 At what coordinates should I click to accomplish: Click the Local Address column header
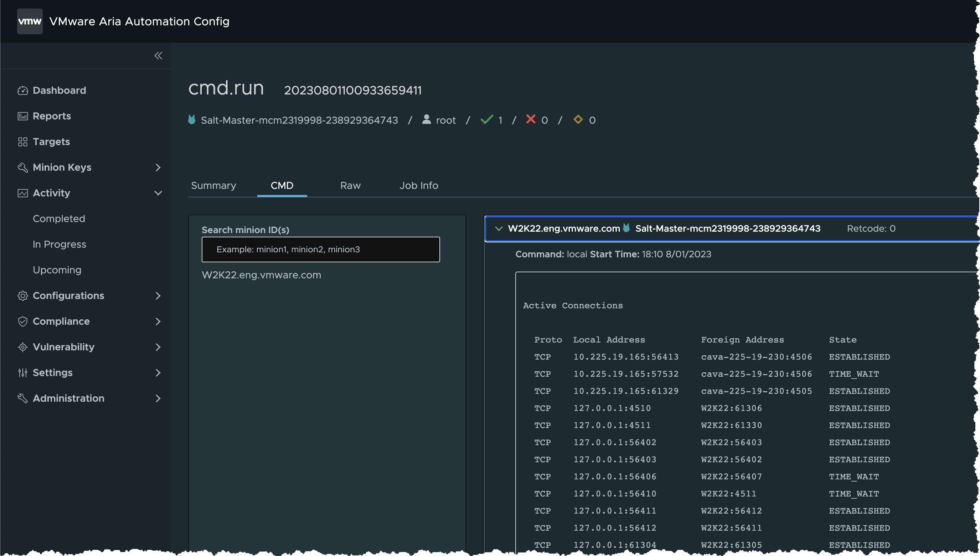[x=609, y=340]
